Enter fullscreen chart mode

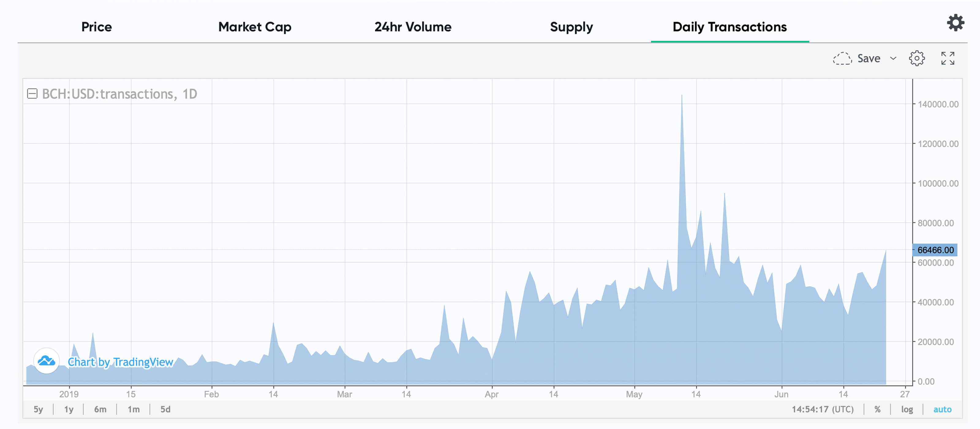(947, 58)
